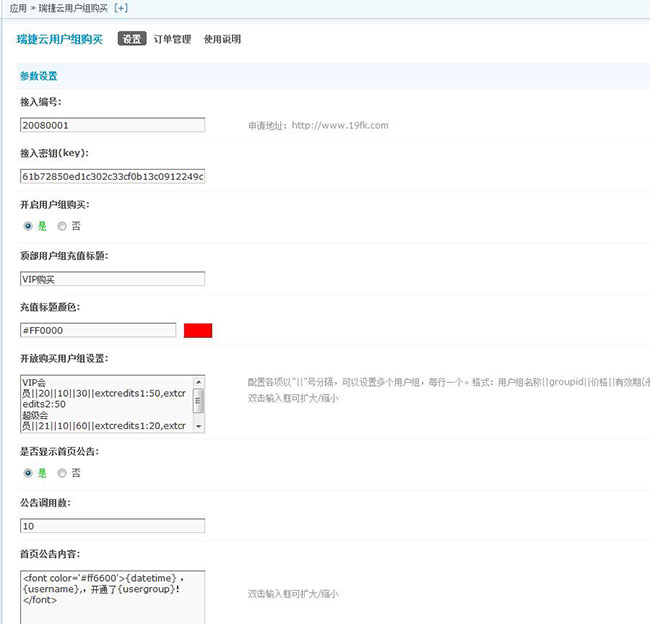Click the 参数设置 section header
Screen dimensions: 650x624
point(39,76)
